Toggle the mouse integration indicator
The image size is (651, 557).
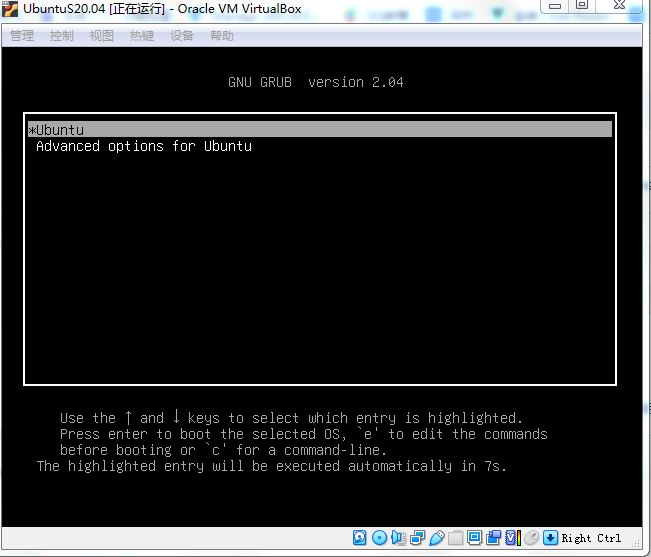(x=531, y=538)
